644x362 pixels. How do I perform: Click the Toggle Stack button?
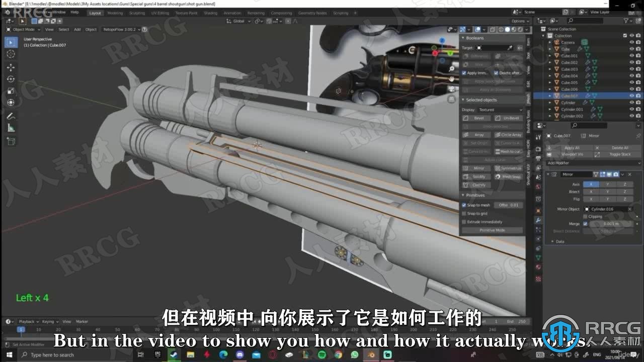coord(618,154)
